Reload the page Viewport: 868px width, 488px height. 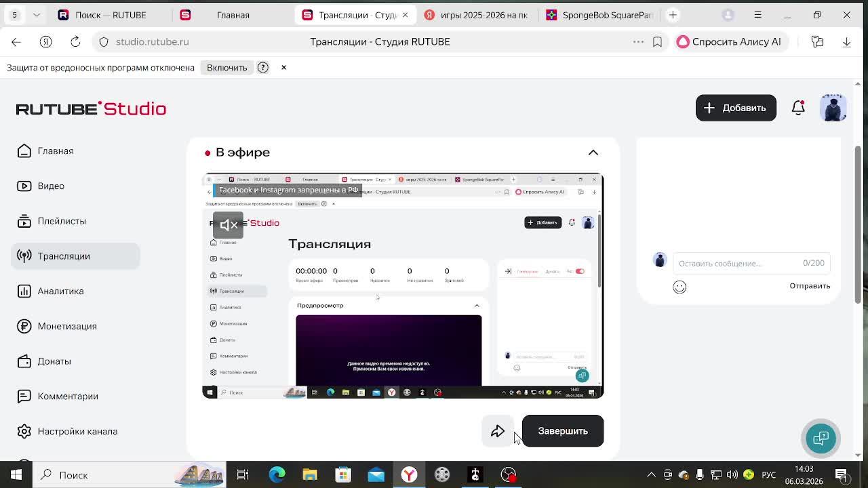75,42
